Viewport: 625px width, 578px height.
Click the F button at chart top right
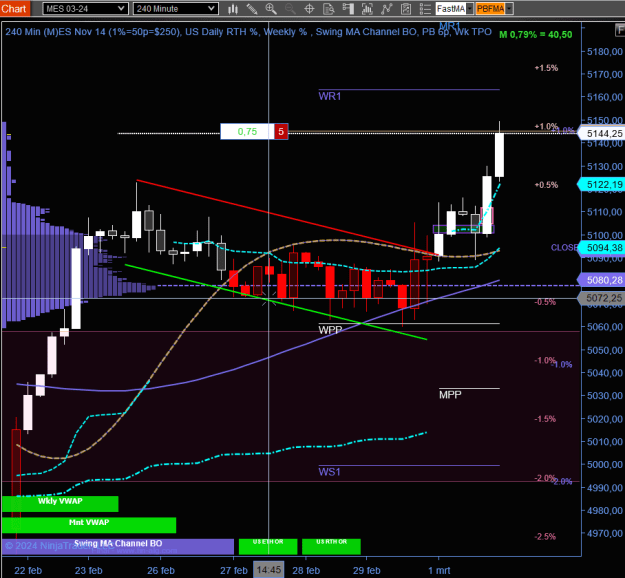tap(620, 29)
